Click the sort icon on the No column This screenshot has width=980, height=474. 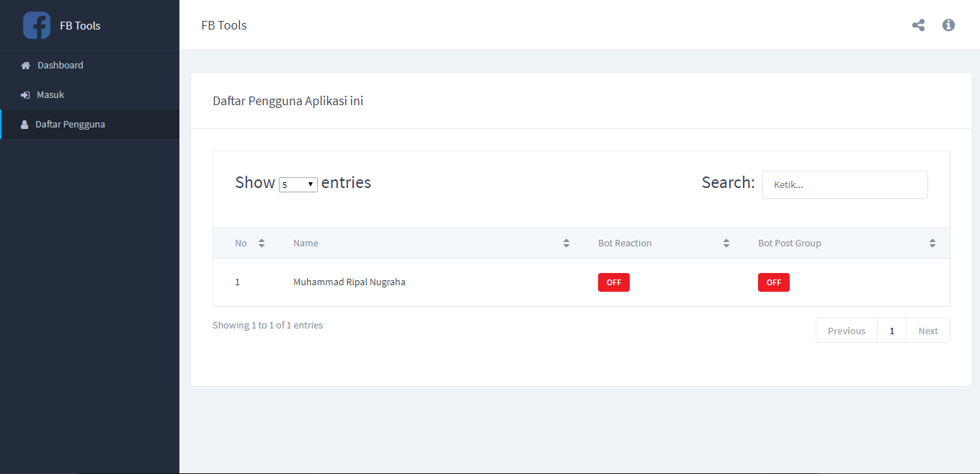261,243
